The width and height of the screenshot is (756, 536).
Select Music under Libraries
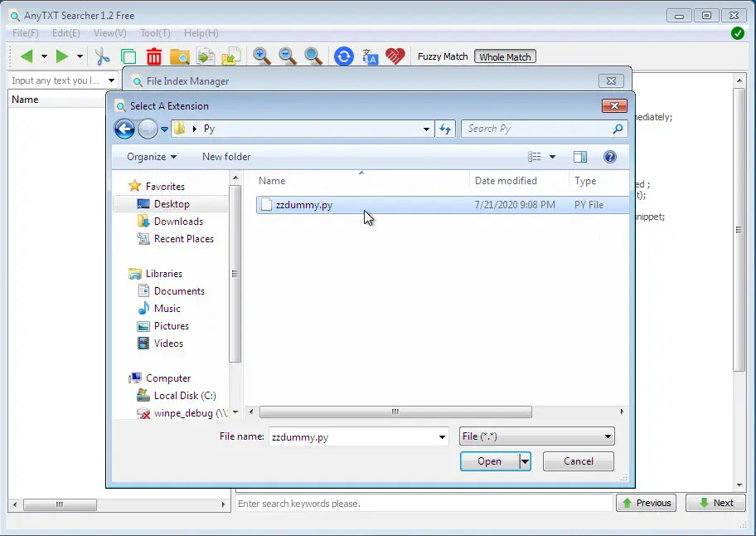coord(159,309)
